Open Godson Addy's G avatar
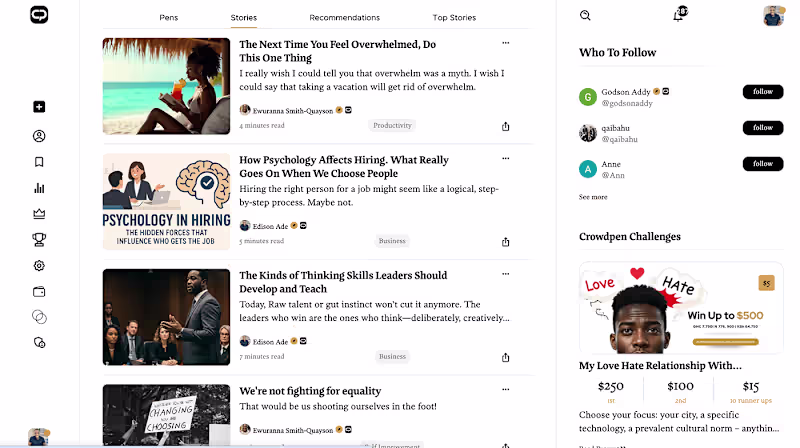 [x=588, y=96]
